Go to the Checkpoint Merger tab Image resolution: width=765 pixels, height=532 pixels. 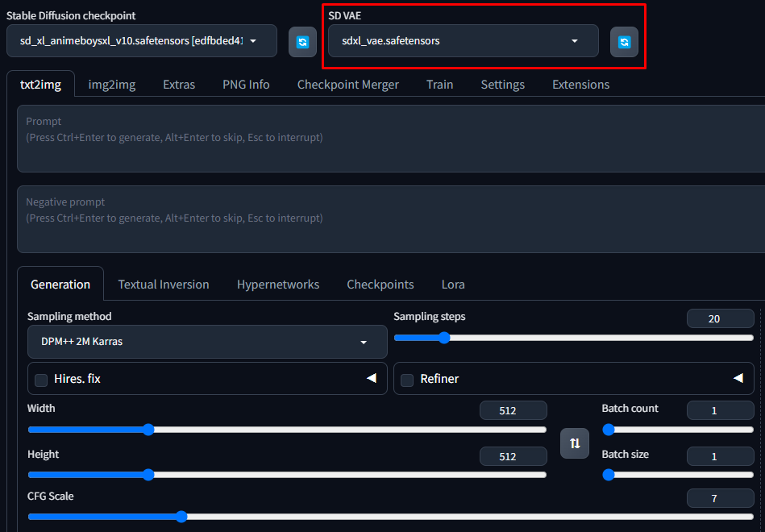347,85
